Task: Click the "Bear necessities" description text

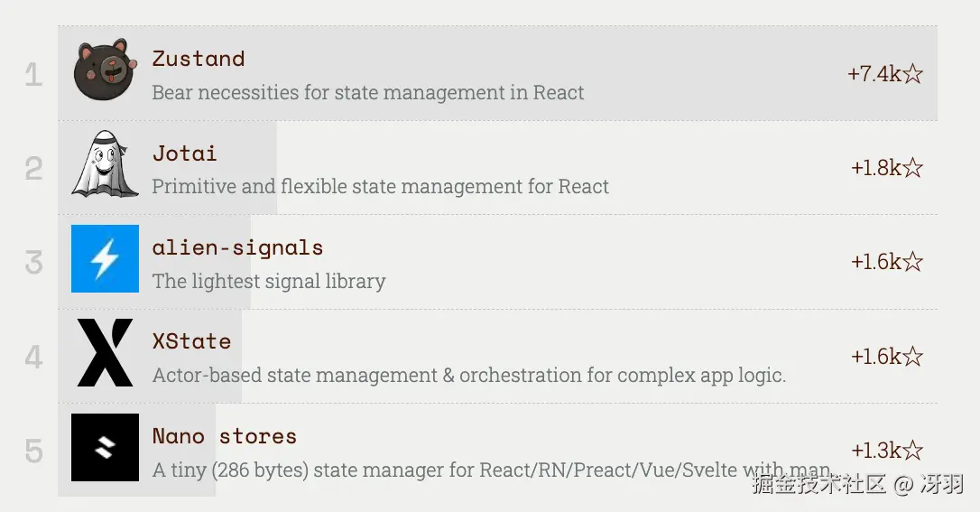Action: 367,93
